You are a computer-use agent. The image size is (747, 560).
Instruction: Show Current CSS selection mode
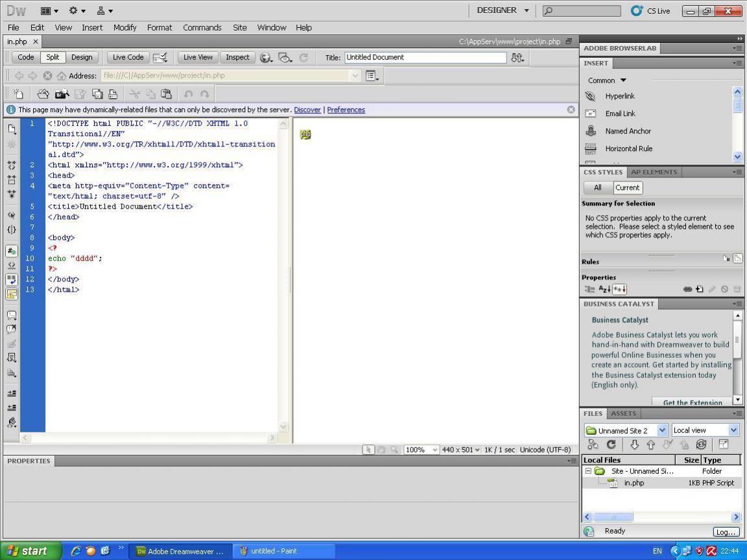(628, 187)
